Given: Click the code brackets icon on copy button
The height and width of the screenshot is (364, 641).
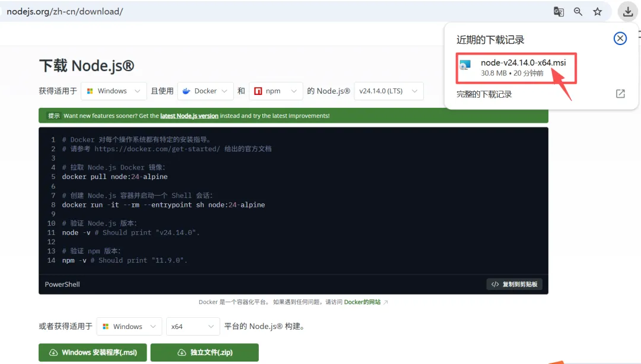Looking at the screenshot, I should [x=495, y=285].
